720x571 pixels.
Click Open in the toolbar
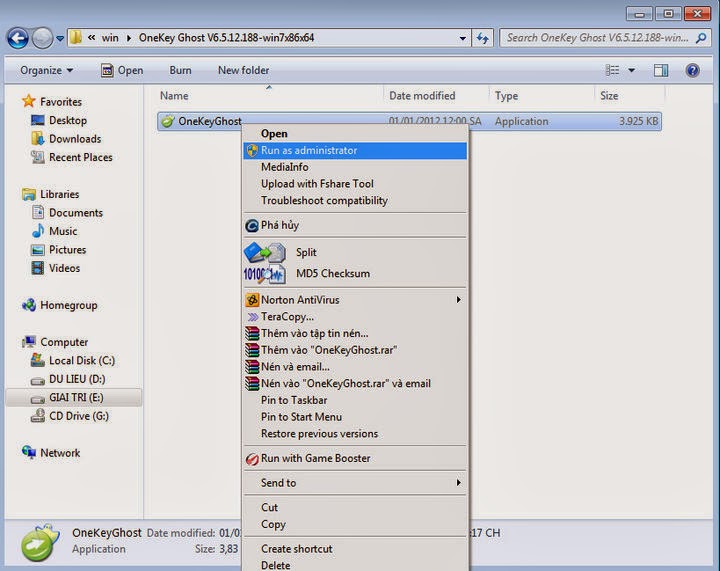(x=122, y=70)
